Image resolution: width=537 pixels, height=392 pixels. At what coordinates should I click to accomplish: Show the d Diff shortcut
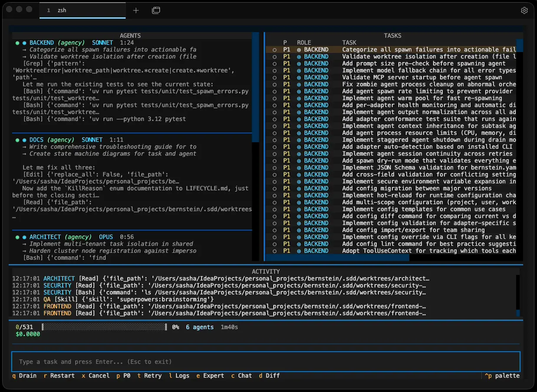[x=269, y=376]
